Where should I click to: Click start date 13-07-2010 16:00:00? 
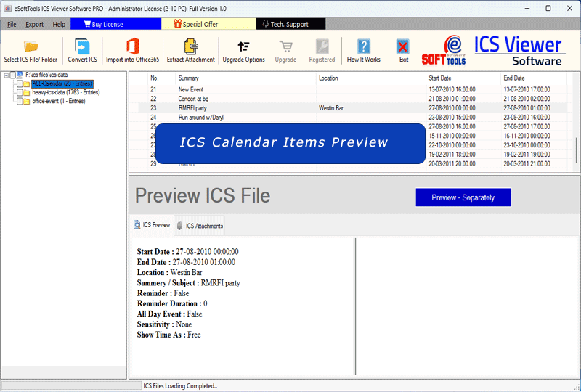coord(452,89)
